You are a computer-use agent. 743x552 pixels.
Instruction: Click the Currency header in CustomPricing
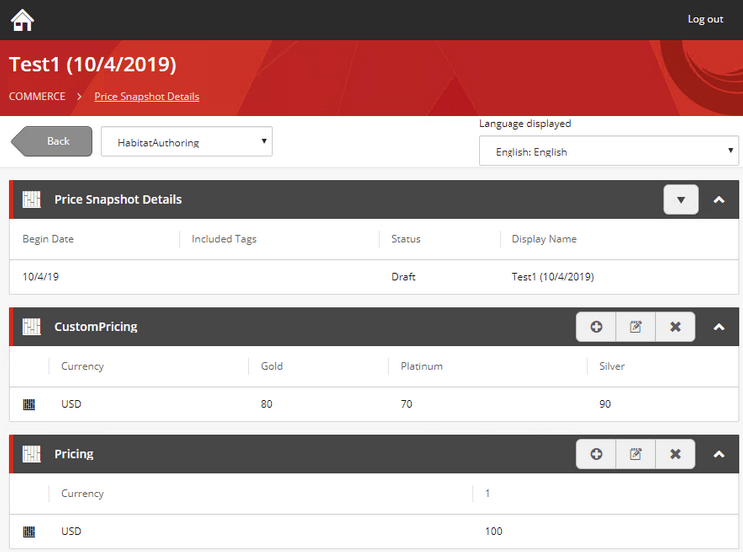(x=82, y=366)
